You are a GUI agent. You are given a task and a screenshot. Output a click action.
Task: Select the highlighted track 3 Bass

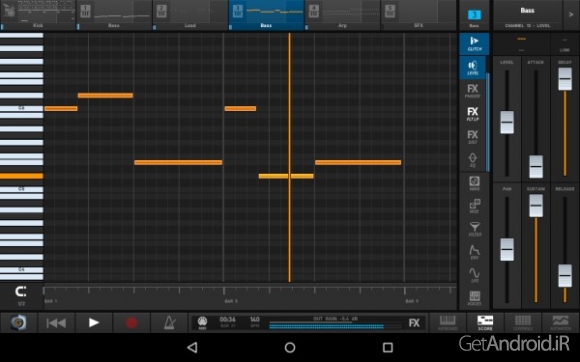[x=266, y=15]
